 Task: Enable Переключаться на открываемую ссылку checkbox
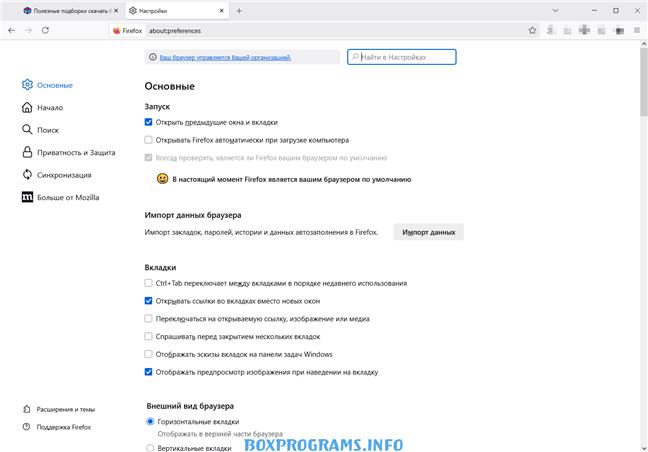pyautogui.click(x=148, y=319)
